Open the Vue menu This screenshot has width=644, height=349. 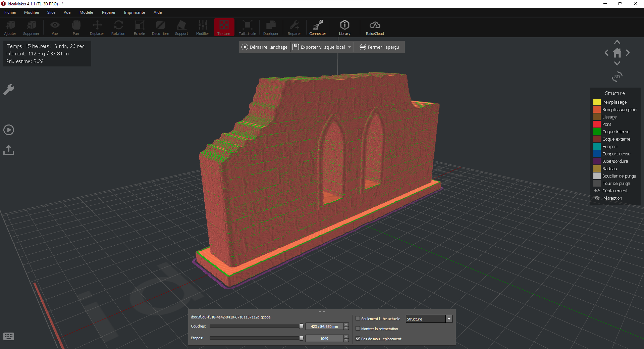(x=67, y=12)
